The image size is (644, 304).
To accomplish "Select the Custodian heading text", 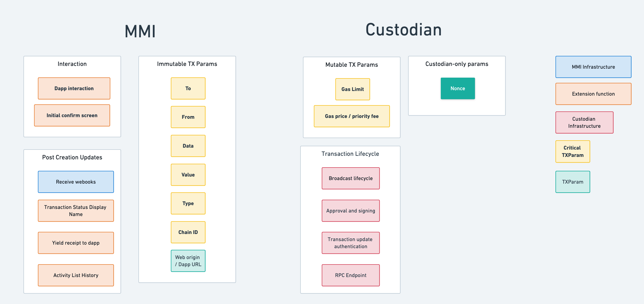I will (x=403, y=29).
